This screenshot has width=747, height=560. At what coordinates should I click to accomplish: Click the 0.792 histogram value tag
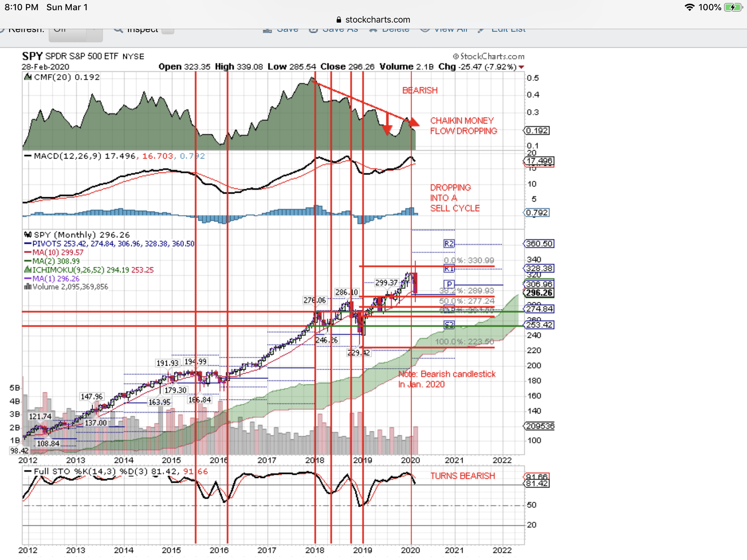point(537,213)
